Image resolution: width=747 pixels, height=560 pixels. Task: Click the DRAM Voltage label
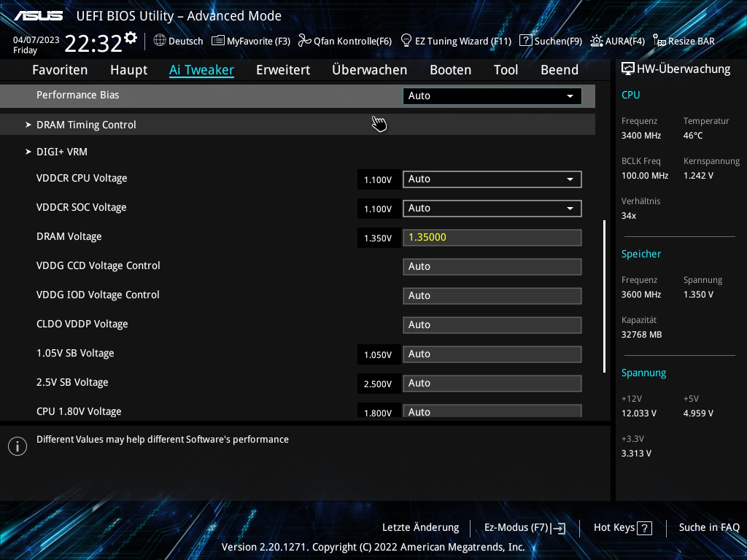69,237
